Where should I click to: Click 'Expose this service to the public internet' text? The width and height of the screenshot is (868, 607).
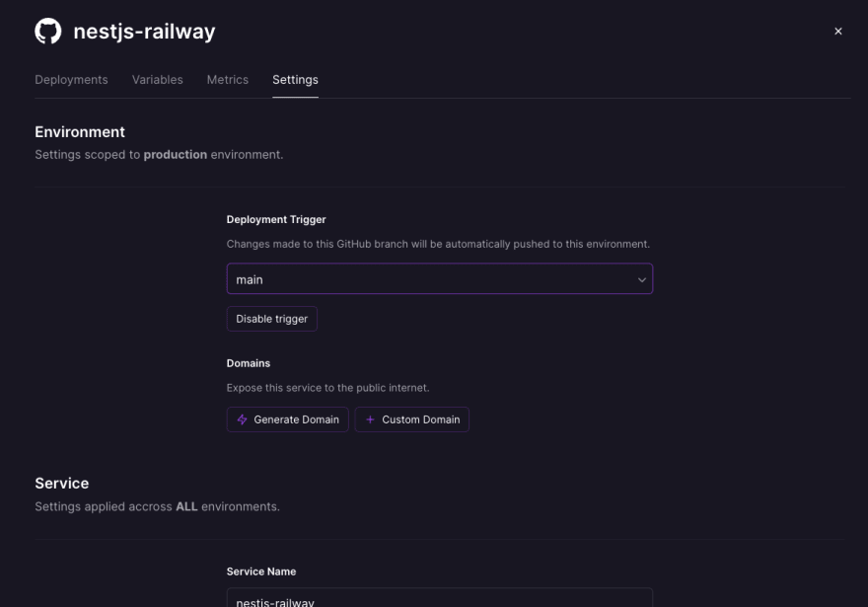[327, 388]
